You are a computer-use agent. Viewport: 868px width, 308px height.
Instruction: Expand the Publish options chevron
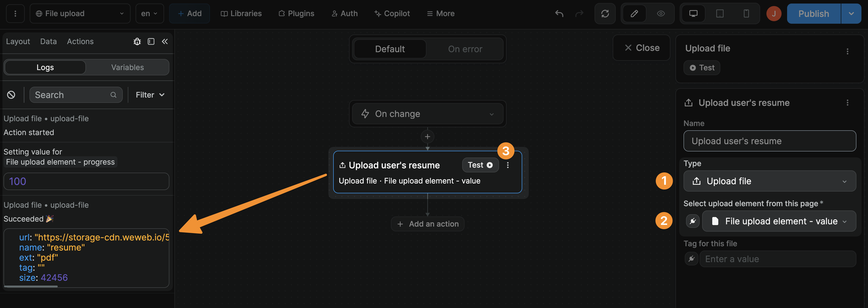pyautogui.click(x=851, y=13)
